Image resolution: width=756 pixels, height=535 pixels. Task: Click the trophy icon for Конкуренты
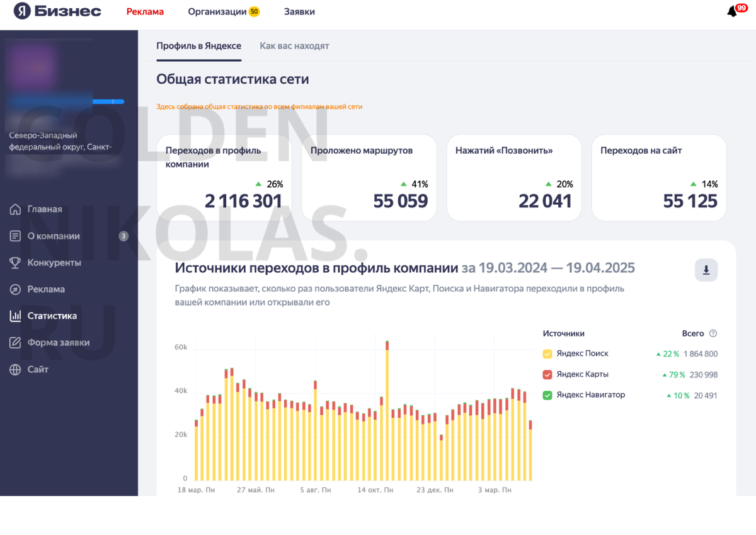(x=15, y=263)
